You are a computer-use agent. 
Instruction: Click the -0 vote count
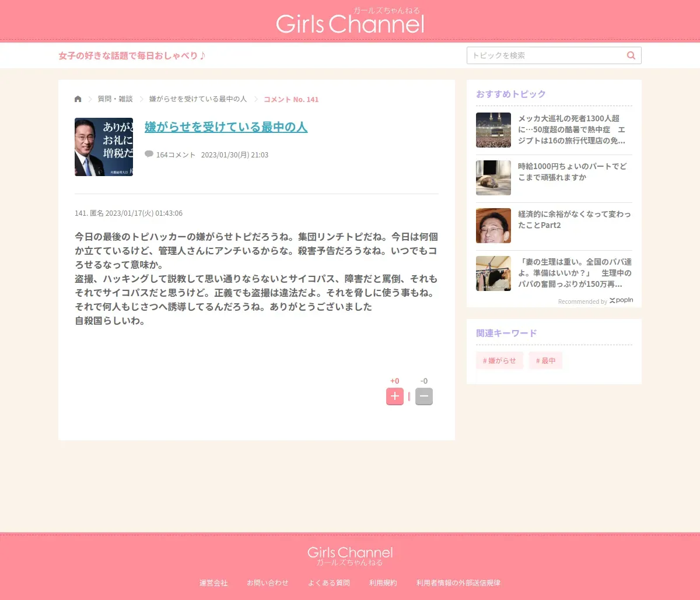click(424, 381)
